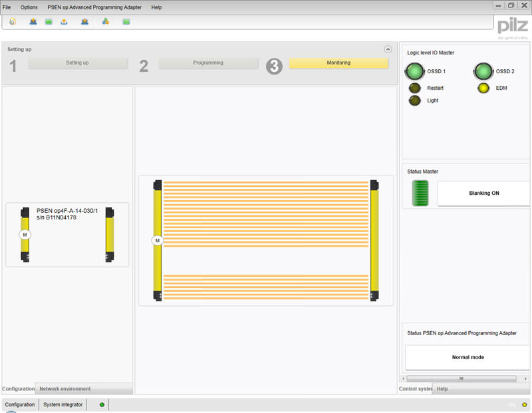Click the serial number s/n B11N04178

[x=57, y=217]
